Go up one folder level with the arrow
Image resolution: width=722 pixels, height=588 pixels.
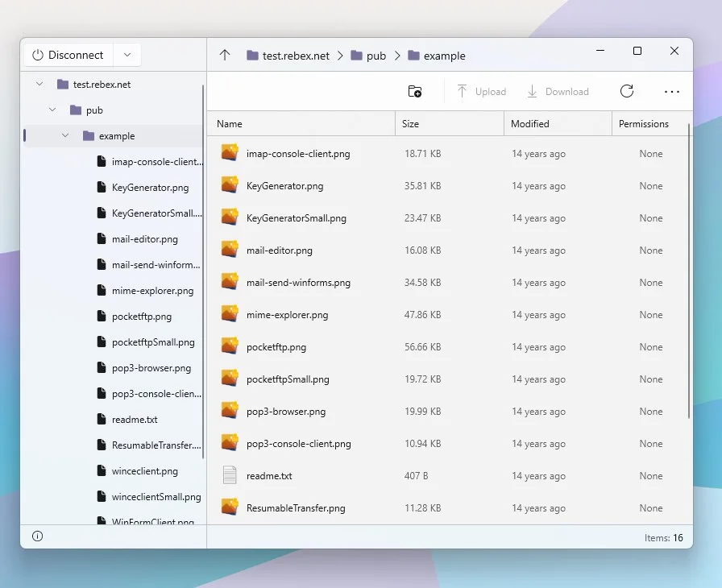225,56
